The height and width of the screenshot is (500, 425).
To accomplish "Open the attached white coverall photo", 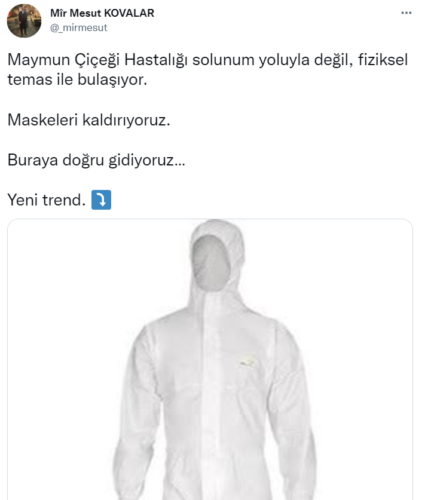I will 210,359.
